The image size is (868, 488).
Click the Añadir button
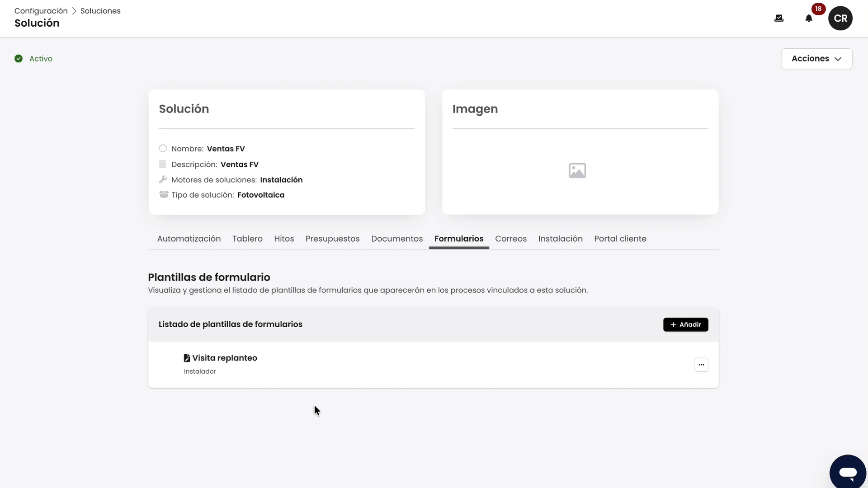[x=685, y=324]
